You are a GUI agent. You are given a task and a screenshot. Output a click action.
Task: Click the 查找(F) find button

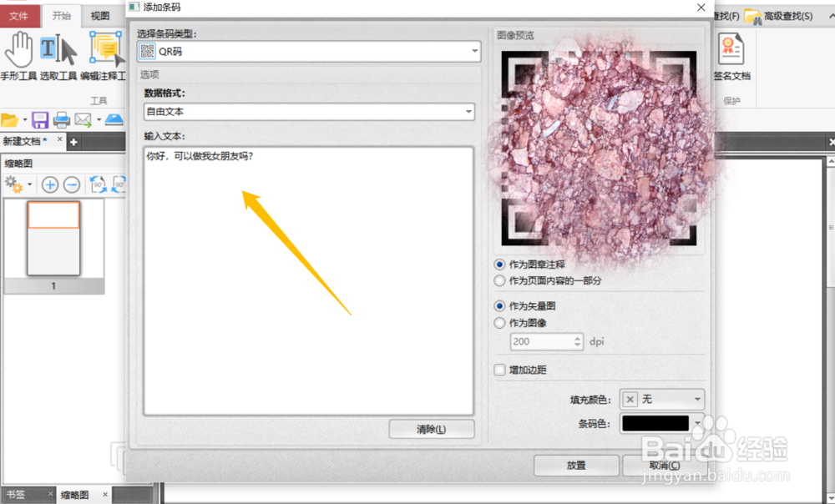coord(726,17)
